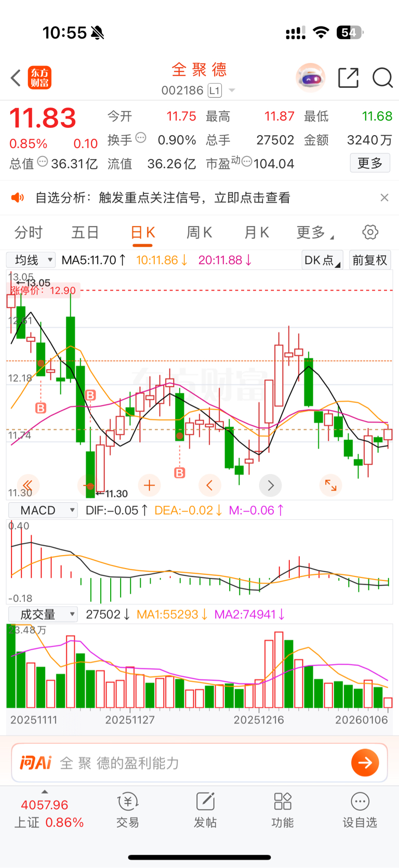Viewport: 399px width, 868px height.
Task: Expand the 上证 index bar
Action: pyautogui.click(x=48, y=812)
